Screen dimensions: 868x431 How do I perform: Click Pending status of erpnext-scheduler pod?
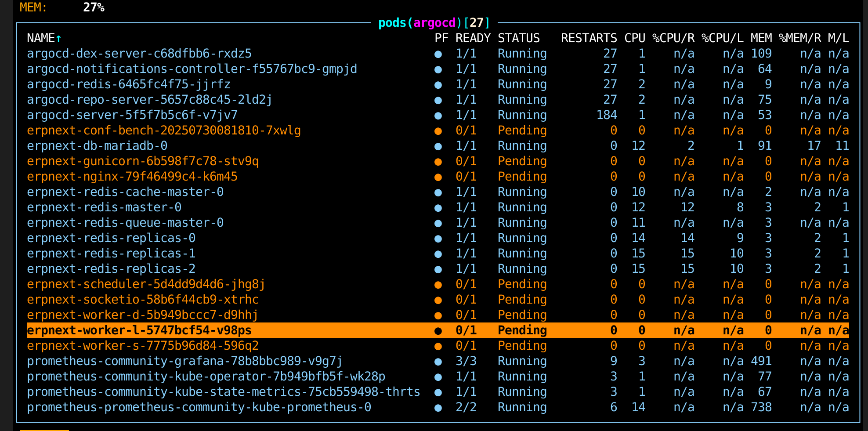[522, 284]
